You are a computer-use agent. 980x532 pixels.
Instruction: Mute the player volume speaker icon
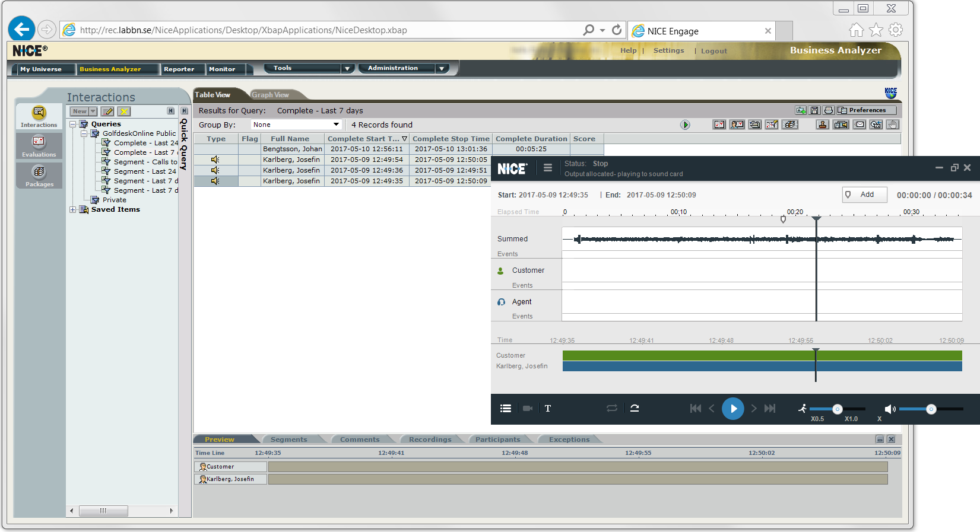tap(889, 409)
